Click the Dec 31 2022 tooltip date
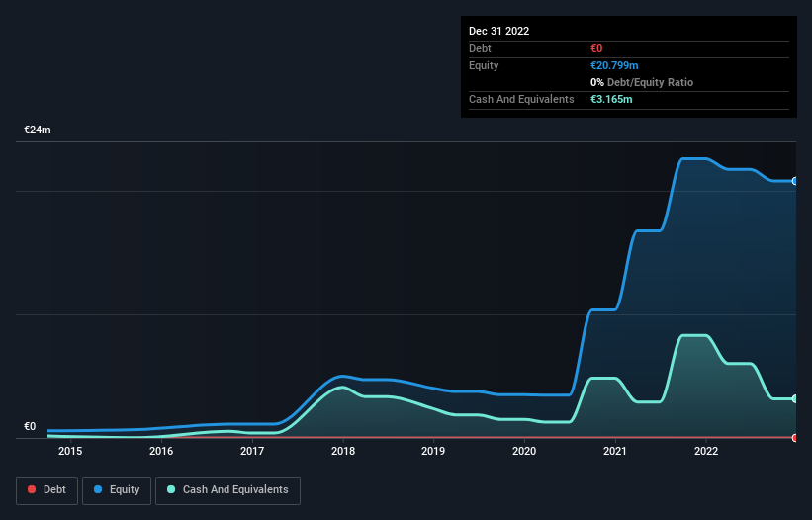 498,31
